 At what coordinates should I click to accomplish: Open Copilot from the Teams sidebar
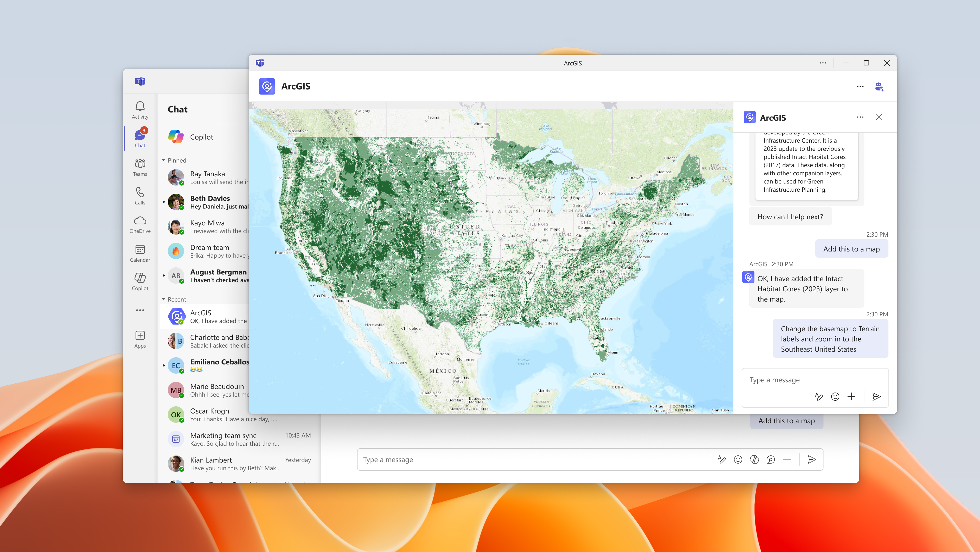coord(140,282)
